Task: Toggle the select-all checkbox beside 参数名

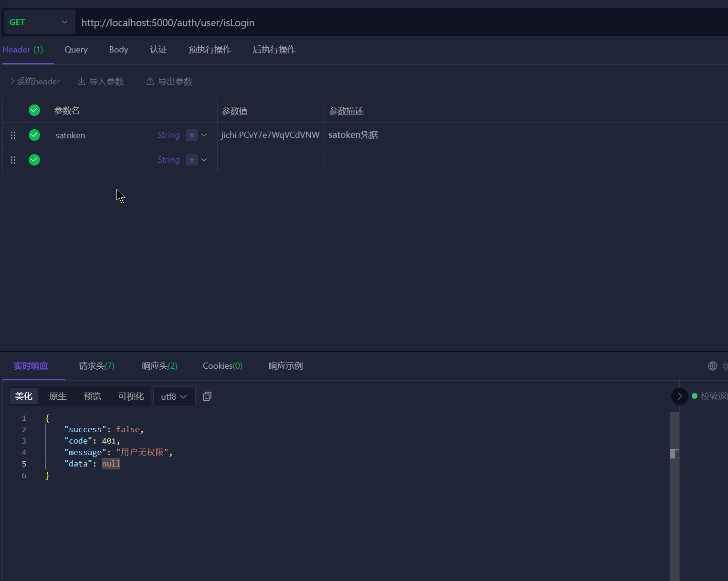Action: click(34, 110)
